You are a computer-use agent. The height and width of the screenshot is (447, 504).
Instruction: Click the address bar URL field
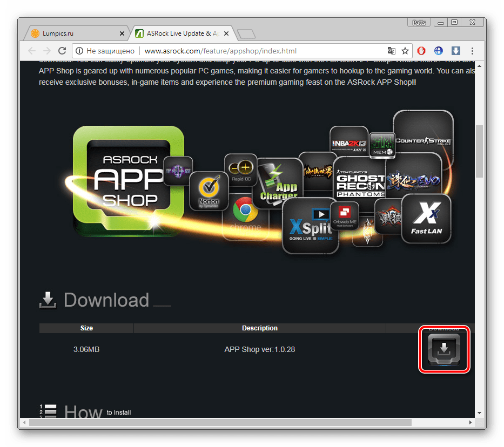[259, 51]
